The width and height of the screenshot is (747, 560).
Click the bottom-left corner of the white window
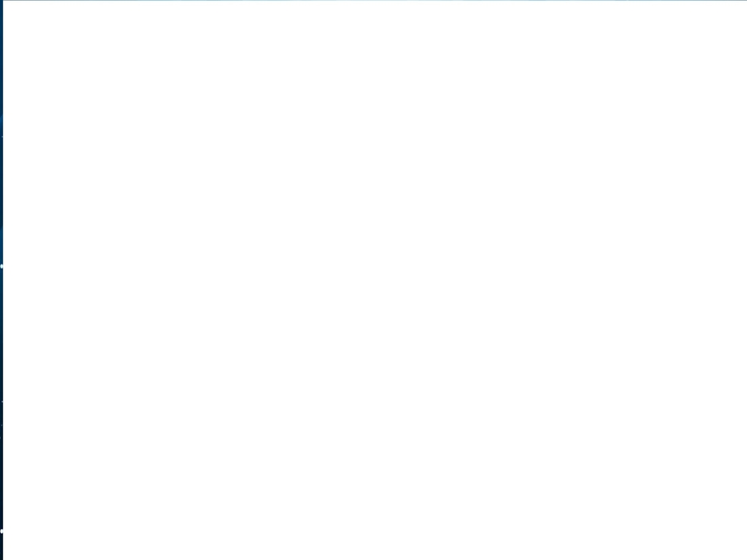[x=4, y=558]
